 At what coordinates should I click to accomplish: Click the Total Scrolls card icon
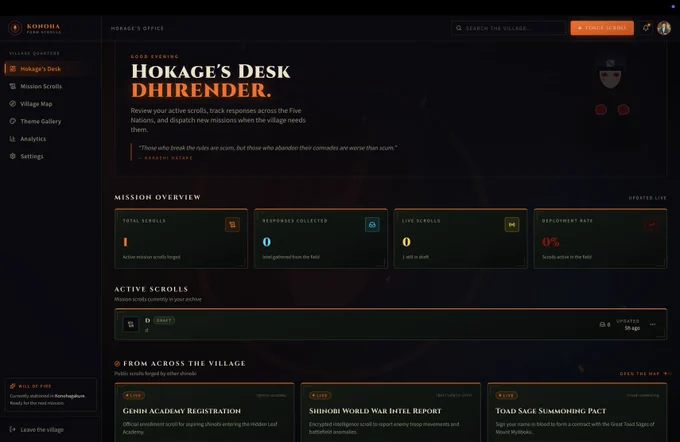232,225
